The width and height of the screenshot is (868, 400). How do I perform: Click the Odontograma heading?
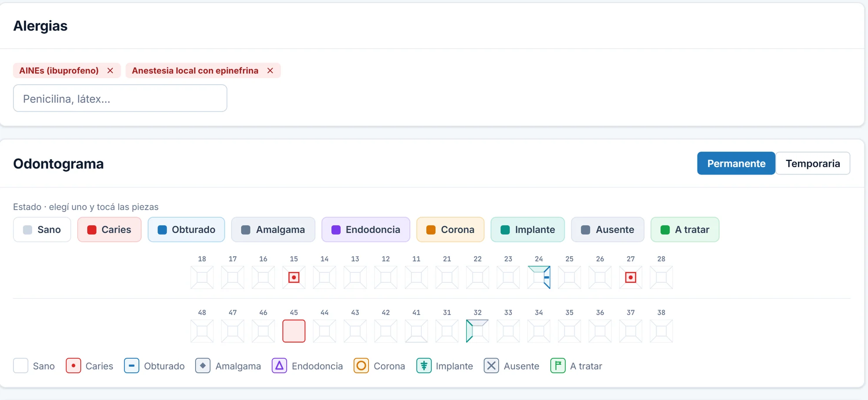[59, 164]
